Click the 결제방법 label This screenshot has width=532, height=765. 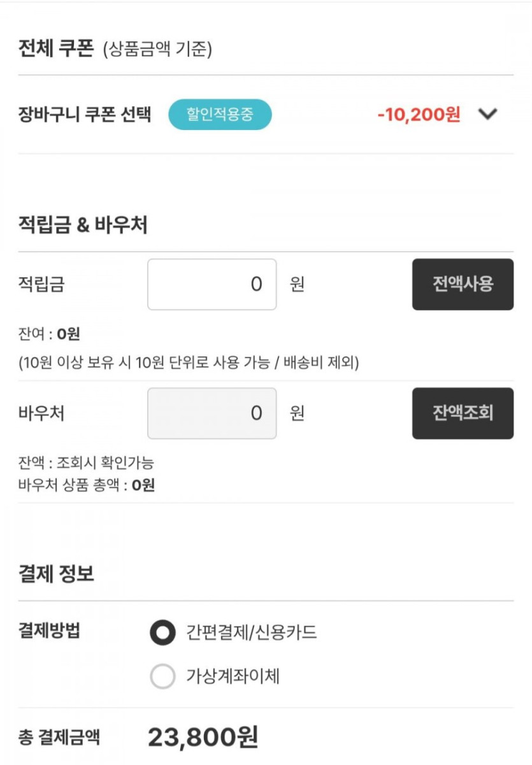pos(50,632)
